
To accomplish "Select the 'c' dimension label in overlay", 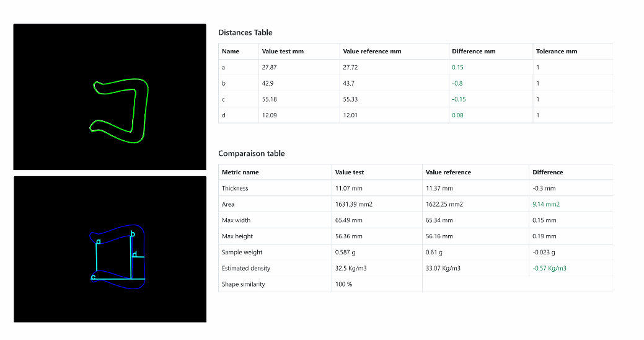I will coord(93,277).
